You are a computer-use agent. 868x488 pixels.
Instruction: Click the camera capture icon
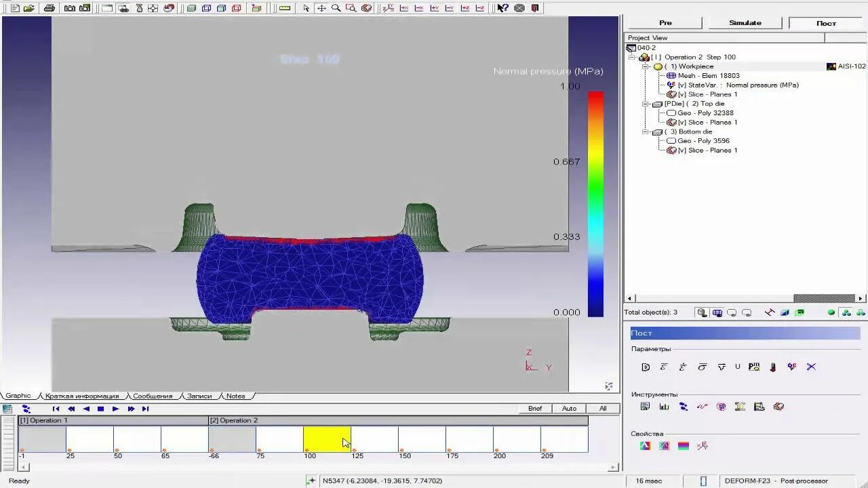[70, 8]
